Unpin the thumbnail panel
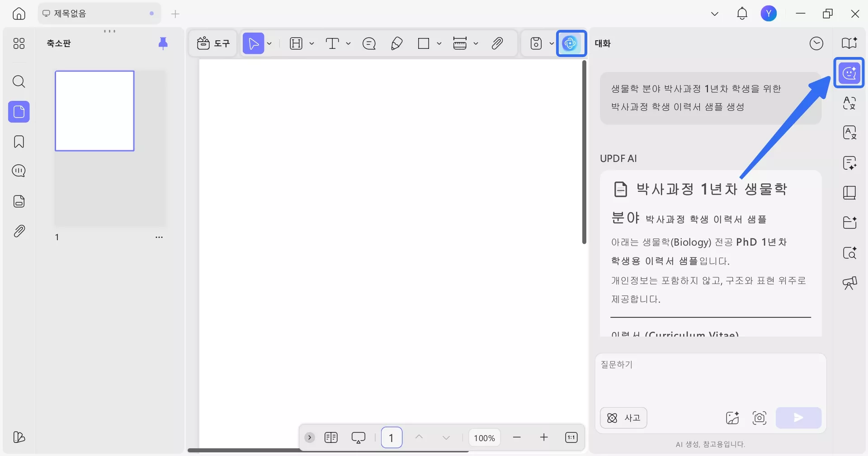This screenshot has width=868, height=456. [163, 43]
